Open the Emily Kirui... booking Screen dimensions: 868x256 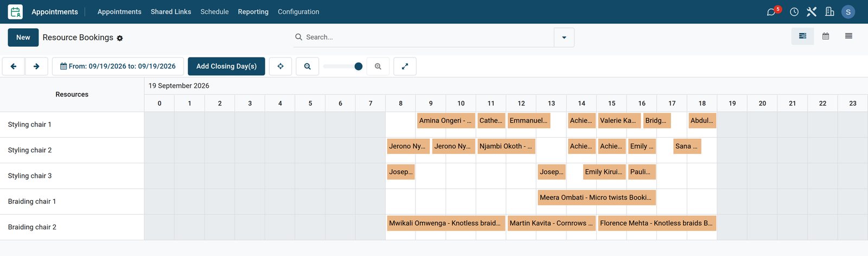click(x=604, y=171)
